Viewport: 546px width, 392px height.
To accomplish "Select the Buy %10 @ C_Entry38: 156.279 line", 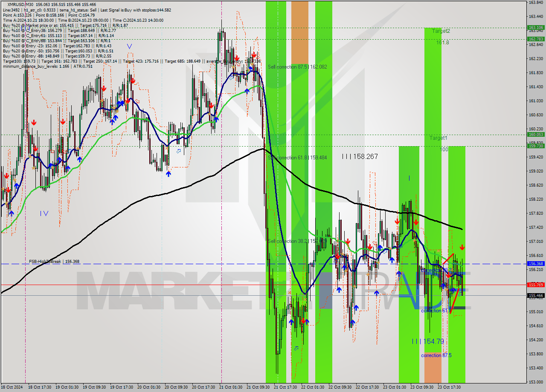I will click(x=59, y=30).
